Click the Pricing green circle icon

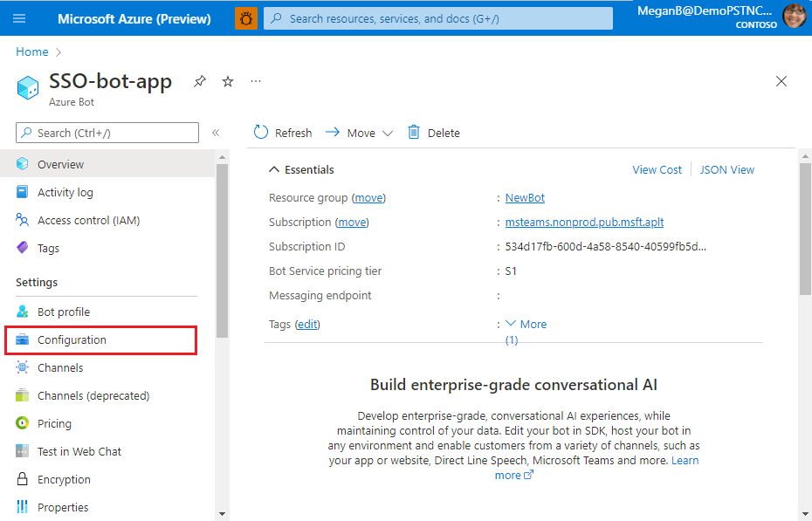point(23,423)
